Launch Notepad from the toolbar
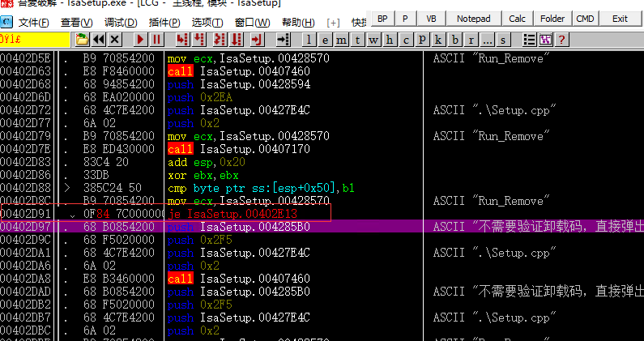Viewport: 644px width, 341px height. pyautogui.click(x=474, y=19)
